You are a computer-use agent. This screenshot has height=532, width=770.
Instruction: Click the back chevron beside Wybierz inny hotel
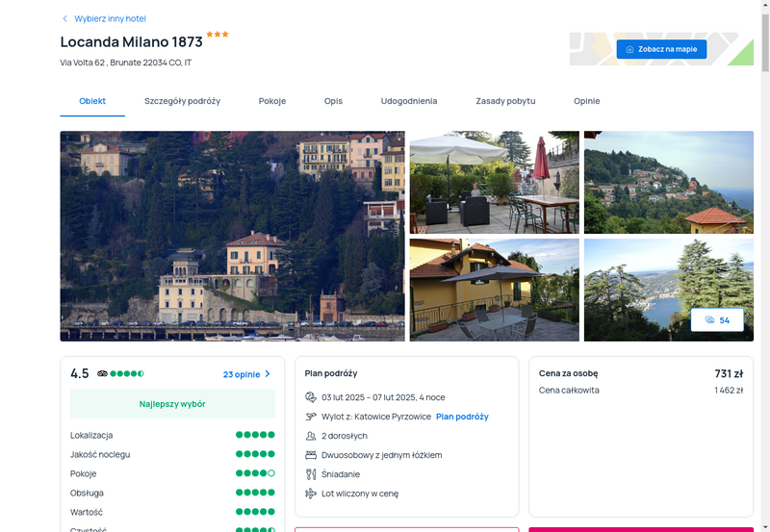[64, 18]
